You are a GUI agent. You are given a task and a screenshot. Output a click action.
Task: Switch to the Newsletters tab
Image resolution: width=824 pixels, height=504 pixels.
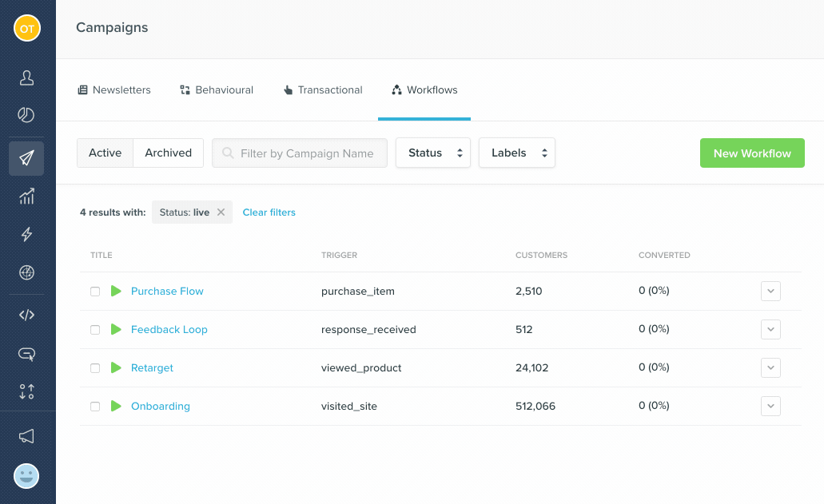pyautogui.click(x=113, y=90)
